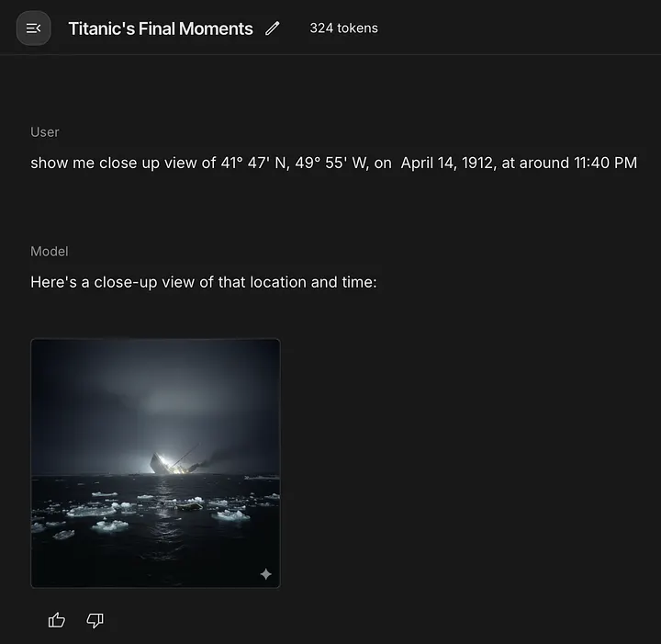Open the generated Titanic image
This screenshot has width=661, height=644.
coord(155,463)
